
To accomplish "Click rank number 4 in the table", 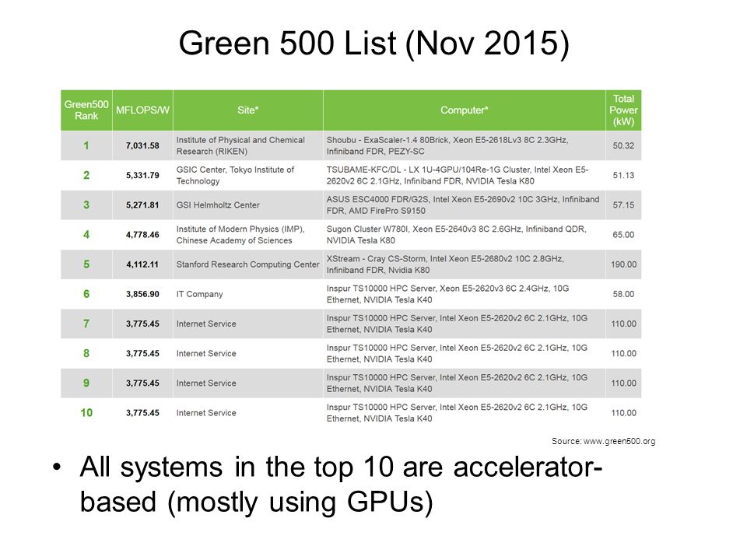I will pos(86,234).
